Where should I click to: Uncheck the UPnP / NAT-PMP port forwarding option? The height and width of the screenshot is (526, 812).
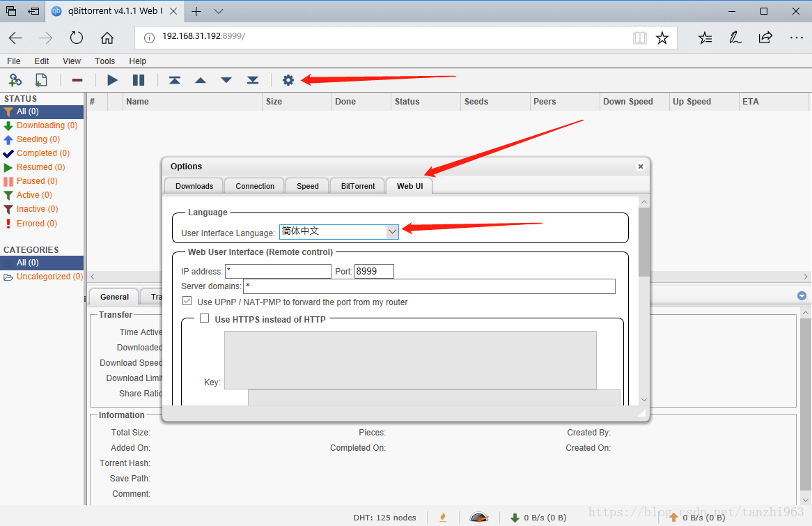click(187, 302)
